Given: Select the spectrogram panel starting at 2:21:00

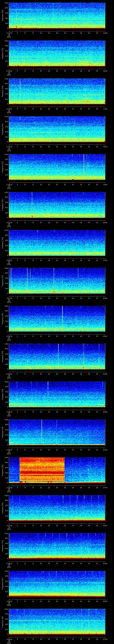Looking at the screenshot, I should point(57,280).
